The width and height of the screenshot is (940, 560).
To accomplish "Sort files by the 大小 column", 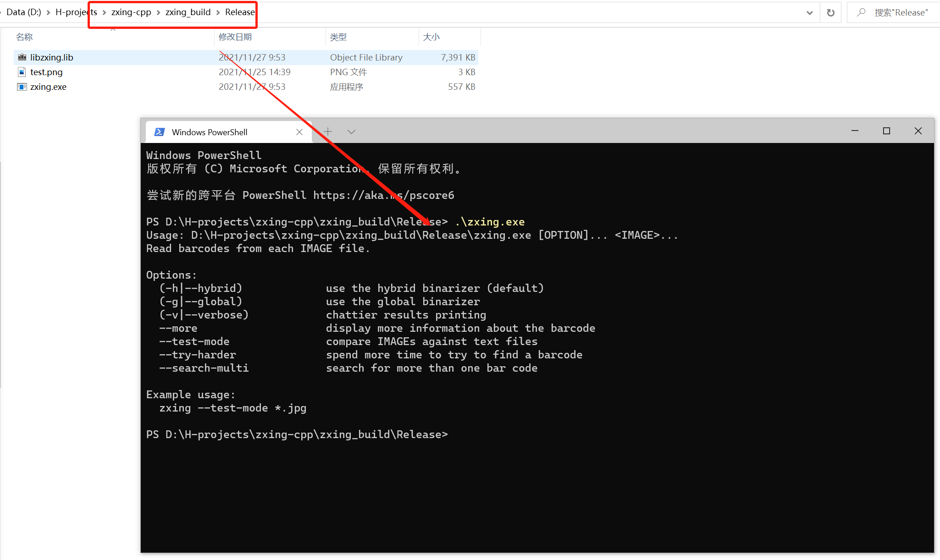I will [x=431, y=37].
